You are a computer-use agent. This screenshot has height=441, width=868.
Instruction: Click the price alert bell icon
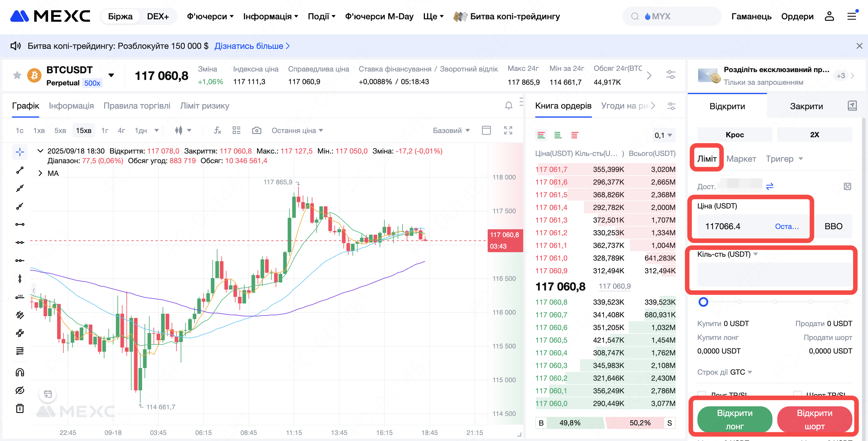(x=508, y=106)
